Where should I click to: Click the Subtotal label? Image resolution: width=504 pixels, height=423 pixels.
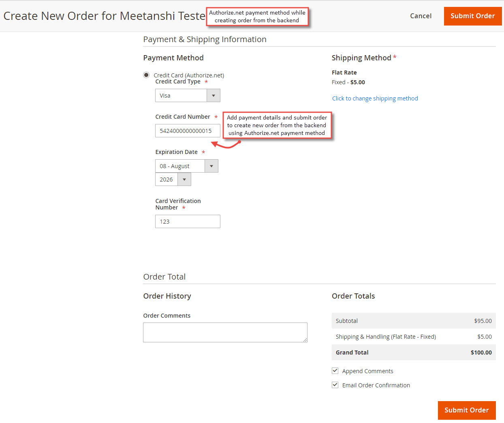(x=347, y=321)
